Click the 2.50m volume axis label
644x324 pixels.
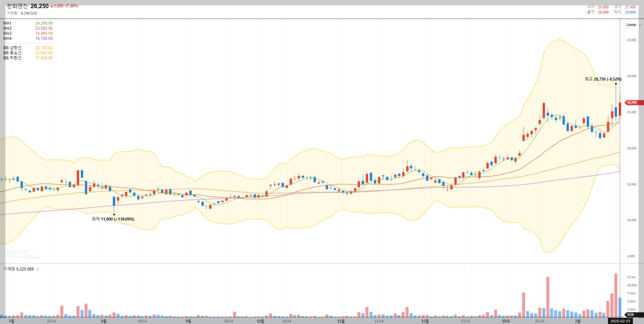(x=631, y=310)
